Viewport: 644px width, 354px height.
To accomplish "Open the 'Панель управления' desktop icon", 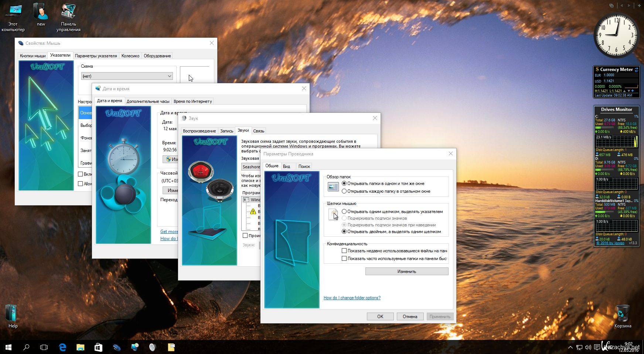I will tap(68, 17).
